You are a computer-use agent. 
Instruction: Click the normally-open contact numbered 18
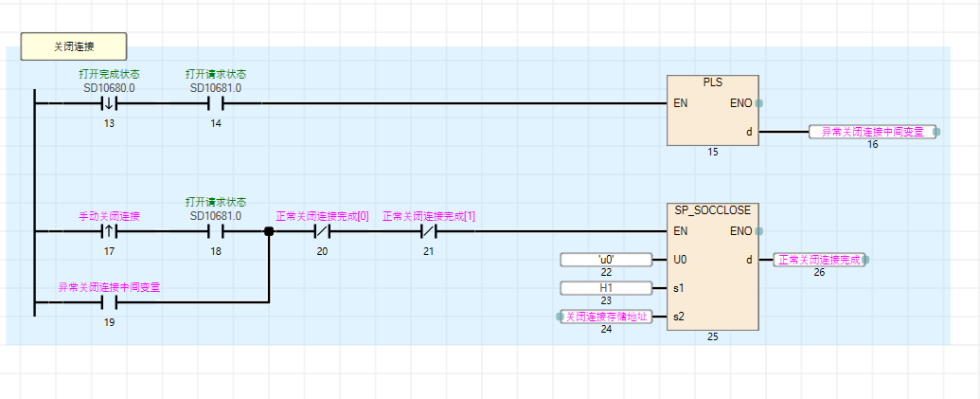click(215, 230)
